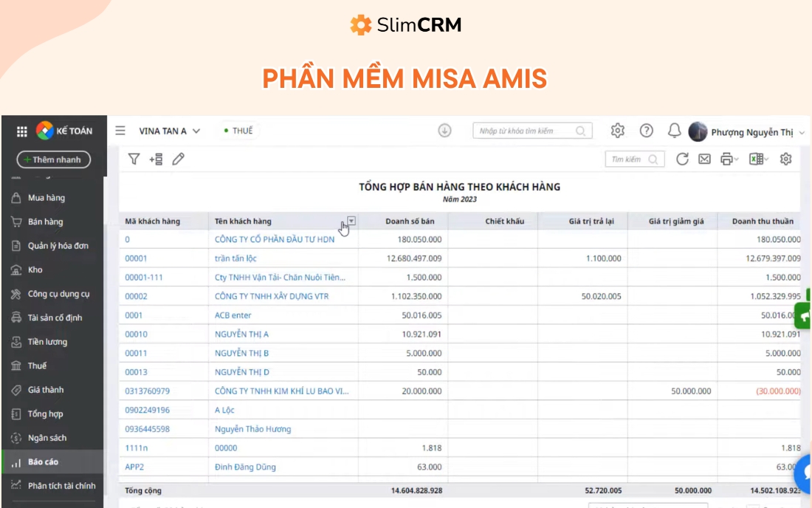Click the Thêm nhanh button
The width and height of the screenshot is (812, 508).
[52, 158]
